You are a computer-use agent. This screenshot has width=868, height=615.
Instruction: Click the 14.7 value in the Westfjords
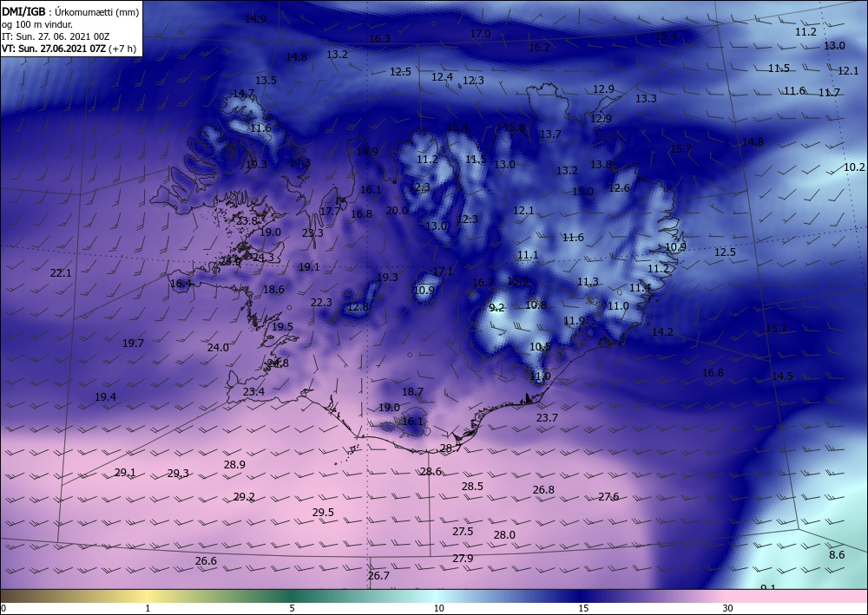(x=243, y=94)
